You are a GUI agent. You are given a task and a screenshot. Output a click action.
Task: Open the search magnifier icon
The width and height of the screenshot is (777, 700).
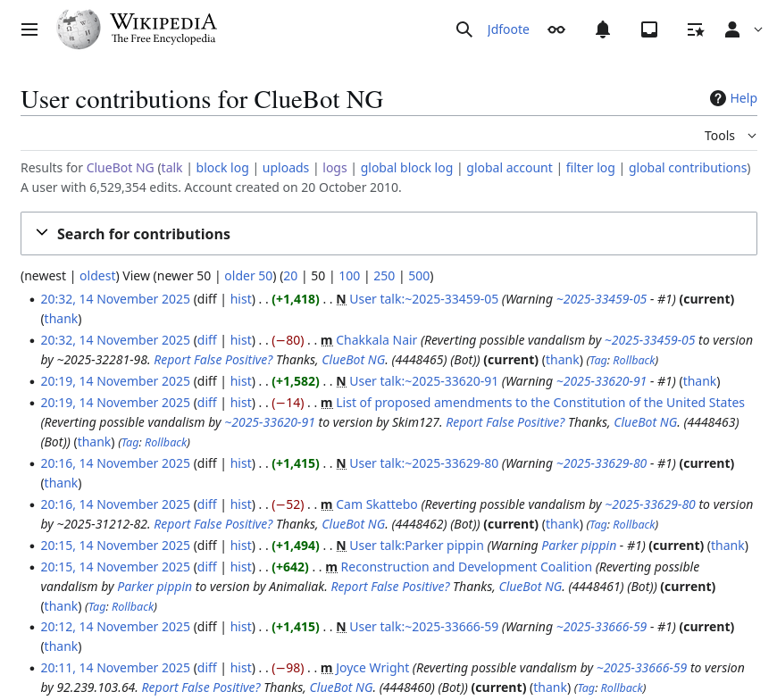pos(464,29)
